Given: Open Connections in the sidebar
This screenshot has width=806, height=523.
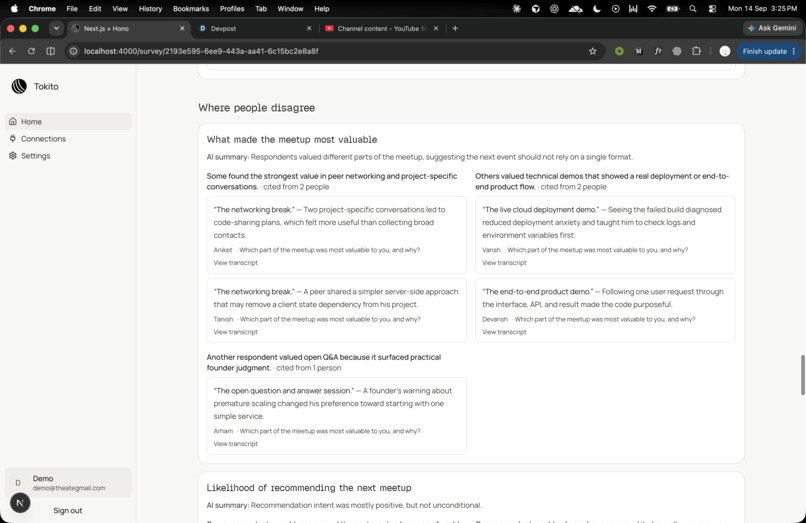Looking at the screenshot, I should click(x=68, y=138).
